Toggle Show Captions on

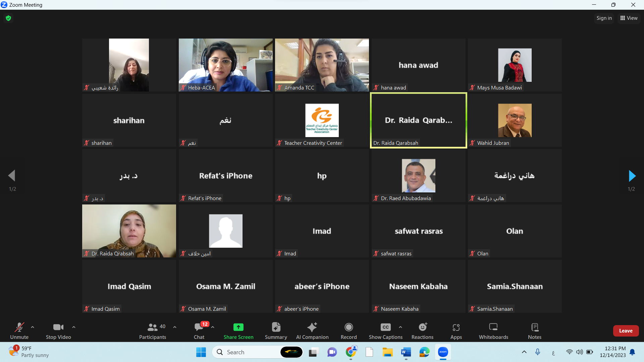(385, 327)
